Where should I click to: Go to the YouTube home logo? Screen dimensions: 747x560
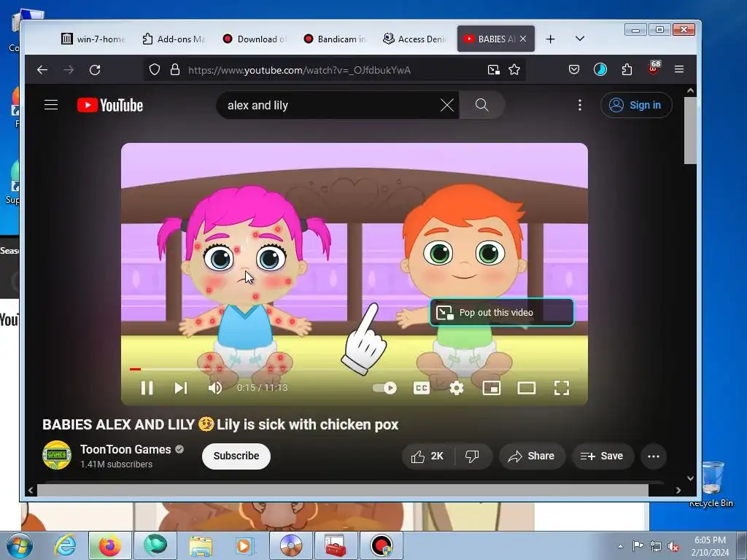pos(110,105)
